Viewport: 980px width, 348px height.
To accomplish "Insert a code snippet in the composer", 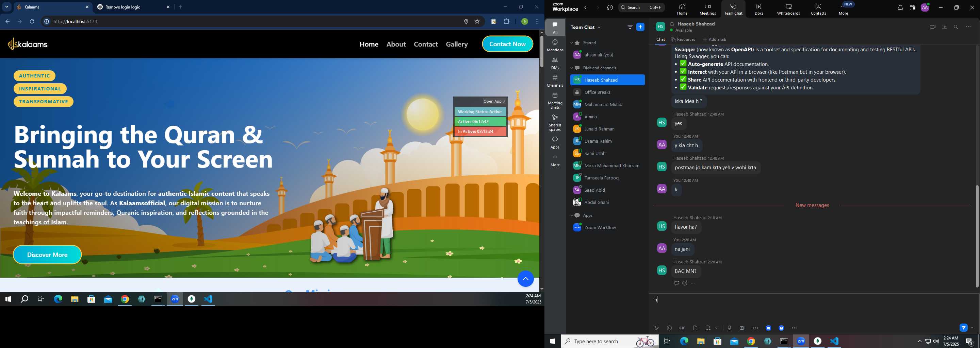I will (x=755, y=328).
